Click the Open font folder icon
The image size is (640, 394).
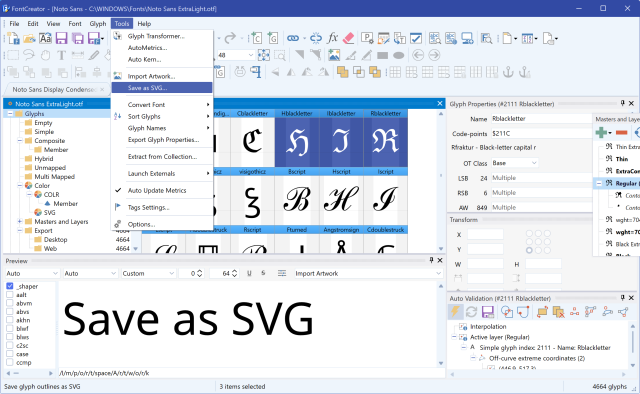click(x=29, y=38)
